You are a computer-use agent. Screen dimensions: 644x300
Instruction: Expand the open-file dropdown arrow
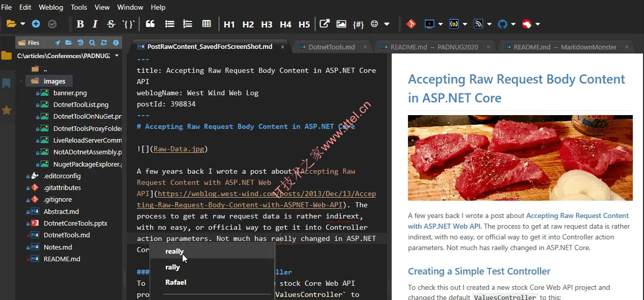pyautogui.click(x=22, y=24)
